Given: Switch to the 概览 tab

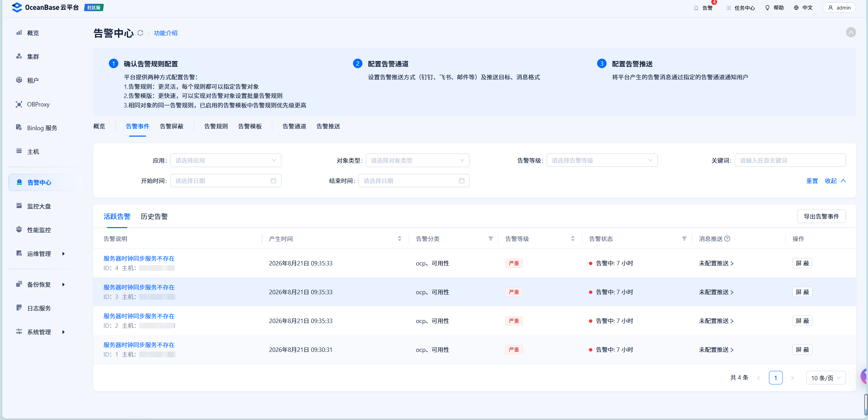Looking at the screenshot, I should (99, 126).
